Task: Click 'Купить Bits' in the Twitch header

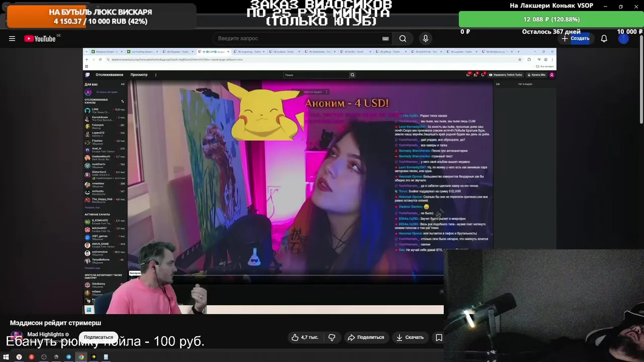Action: tap(537, 75)
